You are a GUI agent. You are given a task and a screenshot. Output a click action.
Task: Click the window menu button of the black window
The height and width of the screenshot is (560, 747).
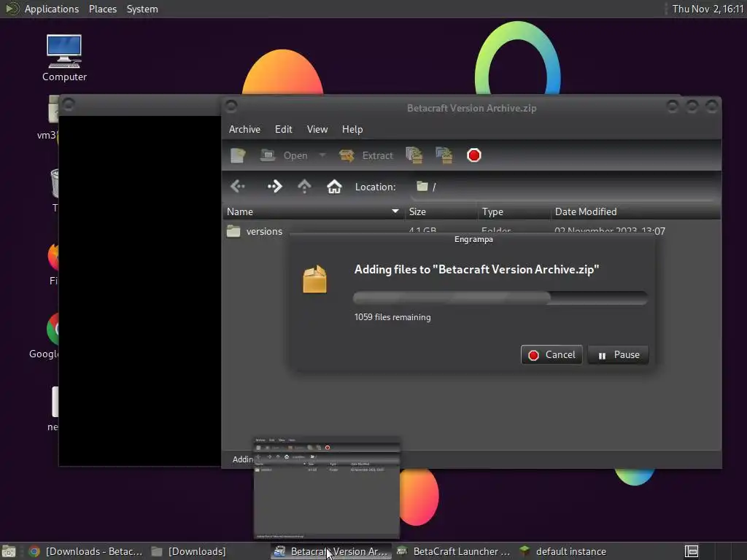68,104
